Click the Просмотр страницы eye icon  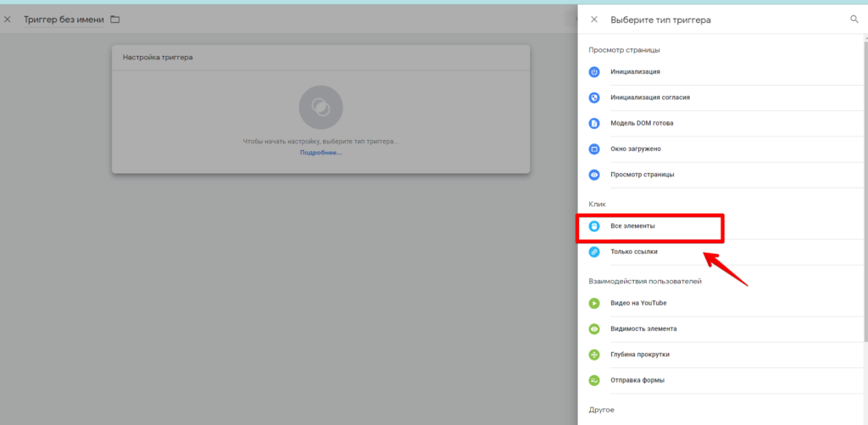(x=594, y=175)
